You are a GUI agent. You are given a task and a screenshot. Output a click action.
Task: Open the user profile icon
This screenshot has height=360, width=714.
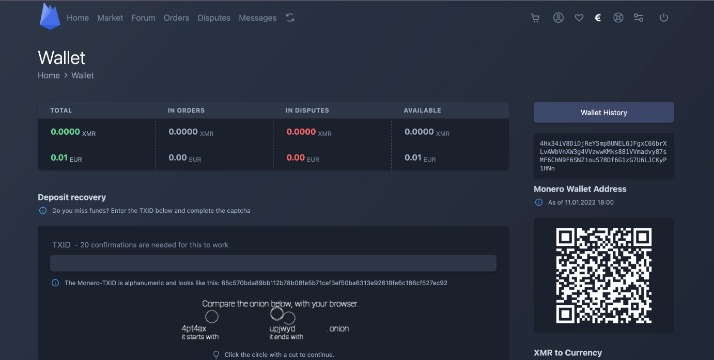click(558, 18)
